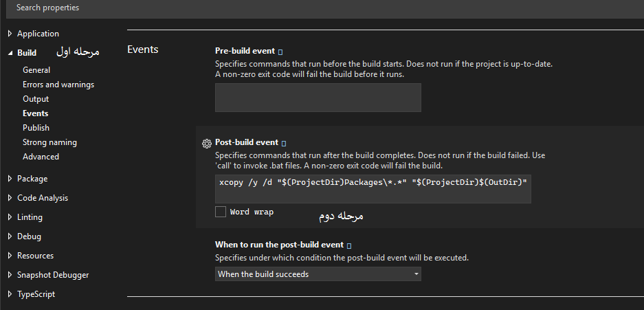Click the info icon next to Post-build event
644x310 pixels.
point(284,143)
